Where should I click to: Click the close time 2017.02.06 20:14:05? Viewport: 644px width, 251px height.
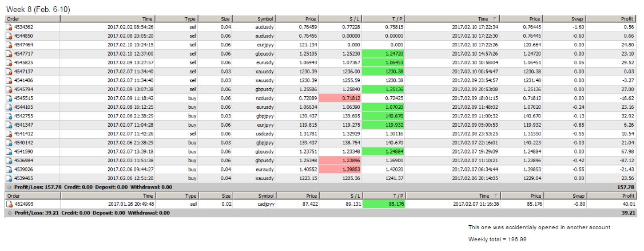pos(475,178)
